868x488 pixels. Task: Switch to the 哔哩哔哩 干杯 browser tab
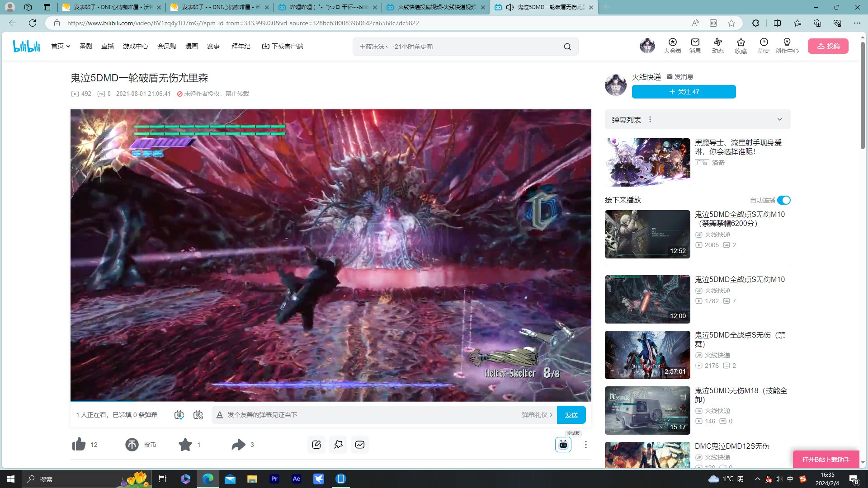coord(327,7)
